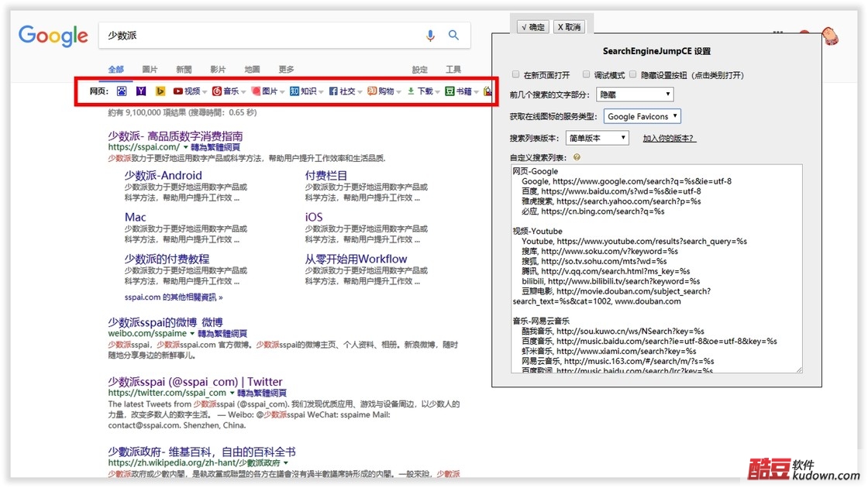Image resolution: width=868 pixels, height=488 pixels.
Task: Click the X 取消 cancel button
Action: (569, 26)
